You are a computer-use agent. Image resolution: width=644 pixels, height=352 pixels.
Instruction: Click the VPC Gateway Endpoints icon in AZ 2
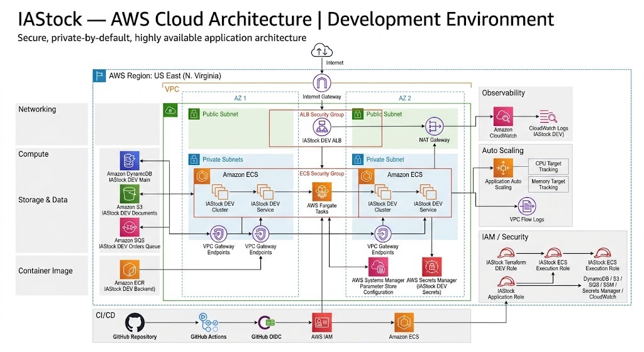point(383,234)
